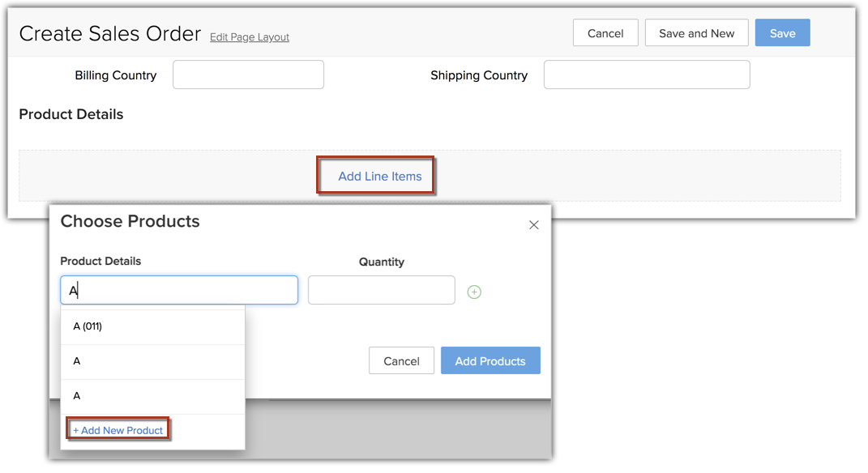This screenshot has height=473, width=868.
Task: Open the Edit Page Layout link
Action: pyautogui.click(x=250, y=37)
